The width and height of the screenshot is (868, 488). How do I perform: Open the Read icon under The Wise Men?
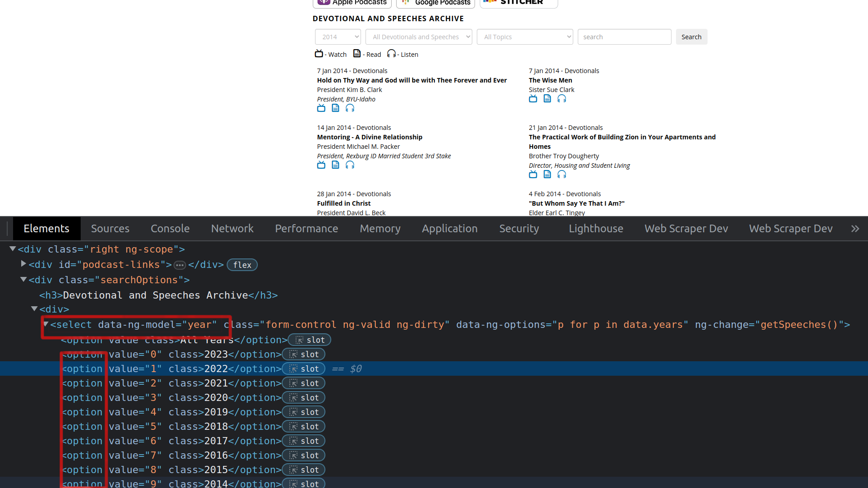(547, 98)
